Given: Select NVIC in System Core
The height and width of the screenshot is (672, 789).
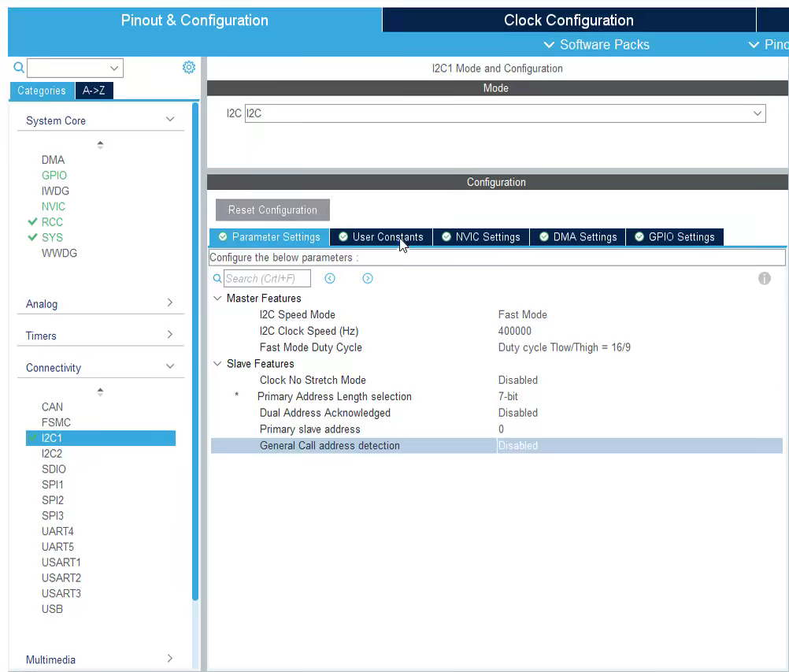Looking at the screenshot, I should pos(54,206).
